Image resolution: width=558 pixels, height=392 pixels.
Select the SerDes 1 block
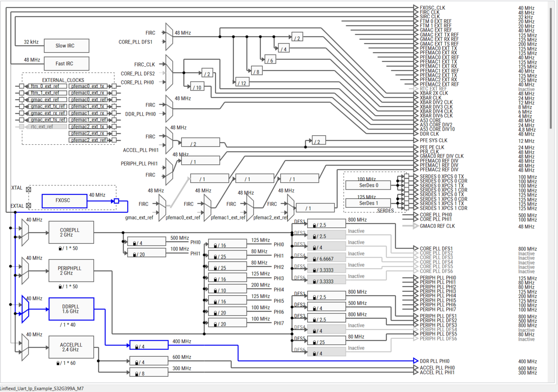click(x=368, y=203)
